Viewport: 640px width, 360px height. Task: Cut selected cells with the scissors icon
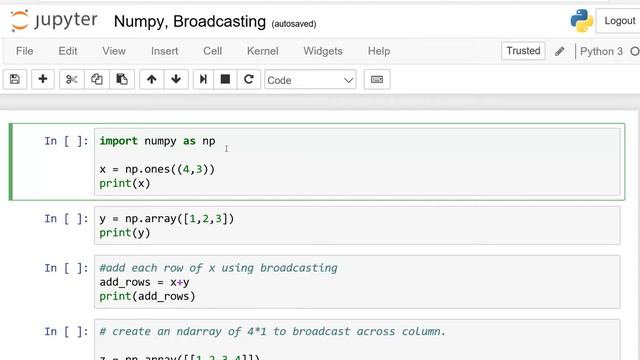(72, 79)
